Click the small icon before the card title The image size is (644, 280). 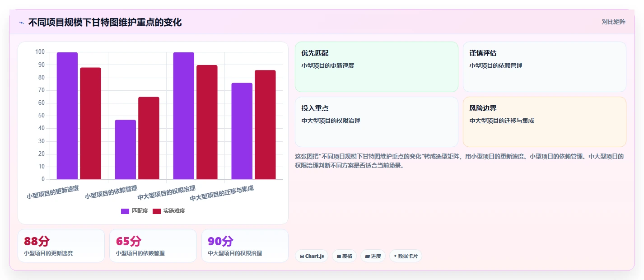tap(21, 23)
